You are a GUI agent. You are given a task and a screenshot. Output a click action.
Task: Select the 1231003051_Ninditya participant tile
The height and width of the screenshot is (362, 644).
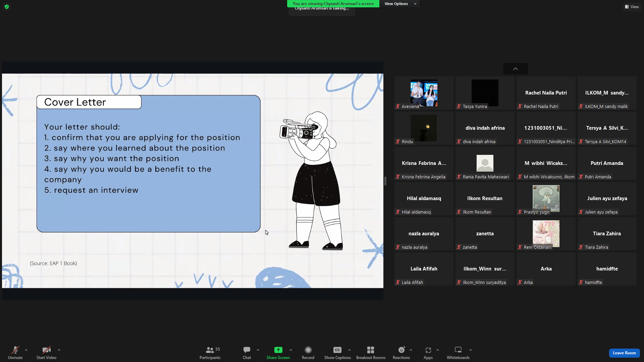click(x=546, y=128)
